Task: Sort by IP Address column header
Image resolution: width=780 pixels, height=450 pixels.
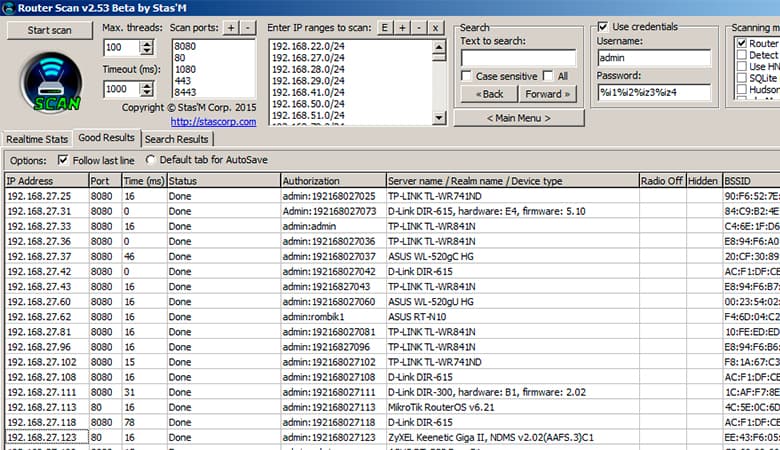Action: 46,181
